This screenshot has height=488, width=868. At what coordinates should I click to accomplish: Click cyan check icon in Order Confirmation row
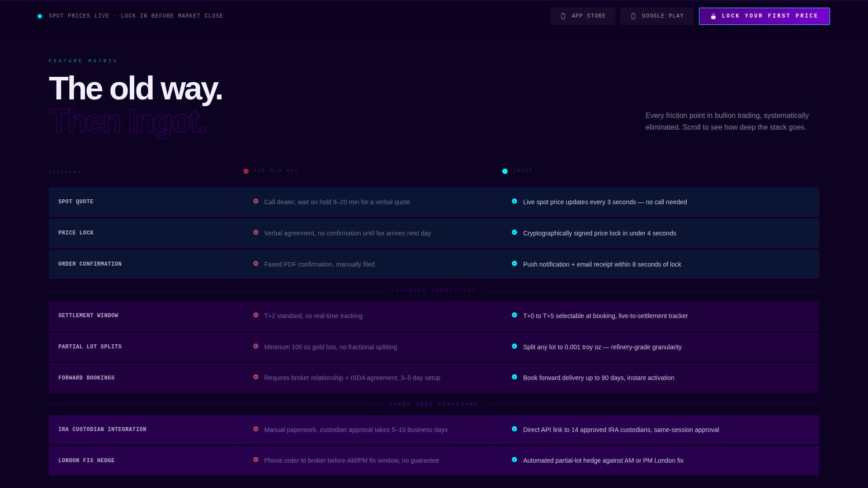click(x=514, y=263)
